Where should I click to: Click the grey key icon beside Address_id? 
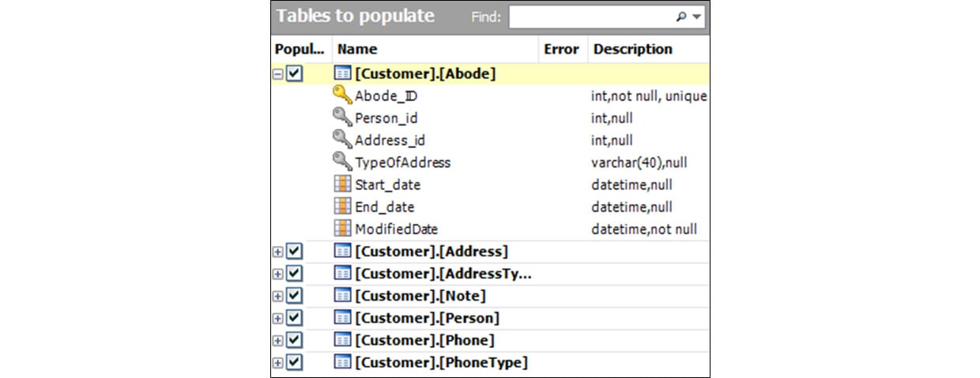pos(342,140)
